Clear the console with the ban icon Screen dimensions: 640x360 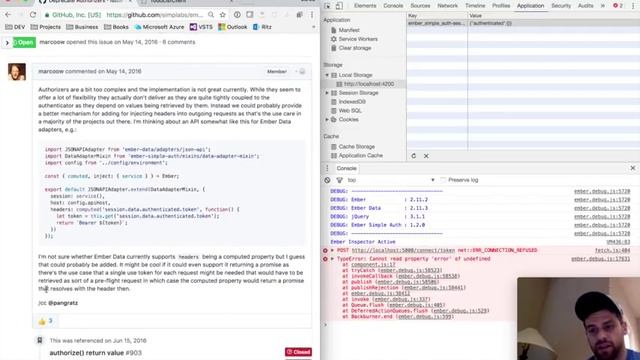(327, 180)
